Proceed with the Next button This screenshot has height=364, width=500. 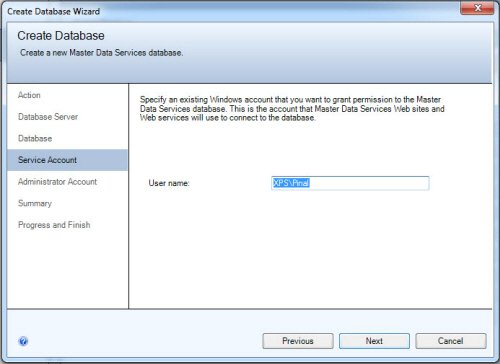point(374,341)
